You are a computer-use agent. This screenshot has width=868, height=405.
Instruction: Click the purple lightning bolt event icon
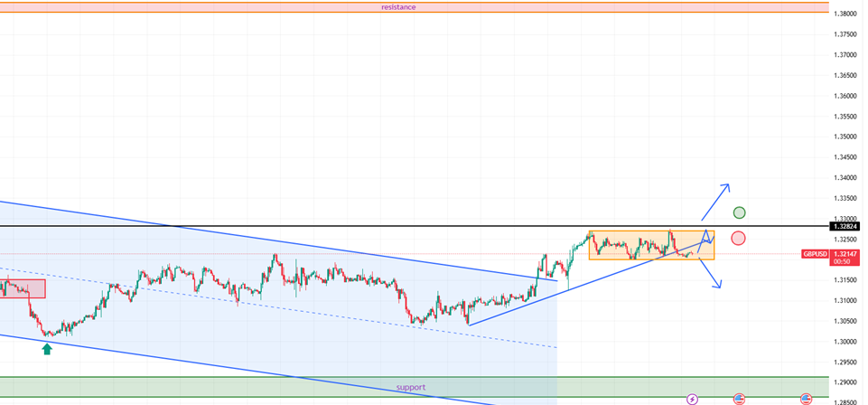[693, 398]
